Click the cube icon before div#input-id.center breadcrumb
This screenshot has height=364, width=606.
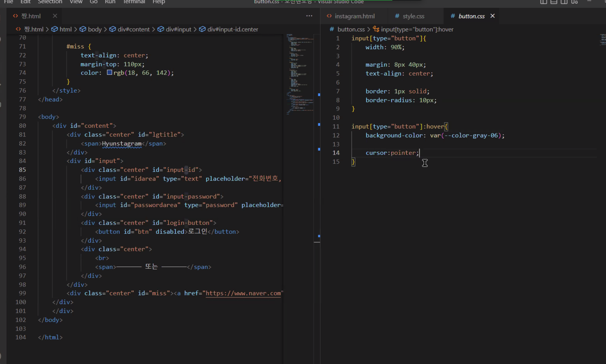(x=202, y=29)
